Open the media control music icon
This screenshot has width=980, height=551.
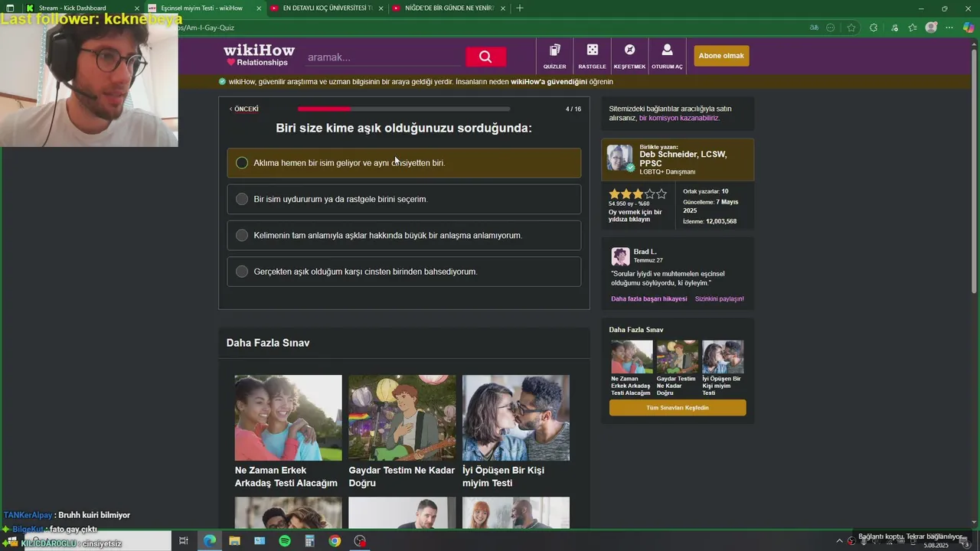[894, 28]
